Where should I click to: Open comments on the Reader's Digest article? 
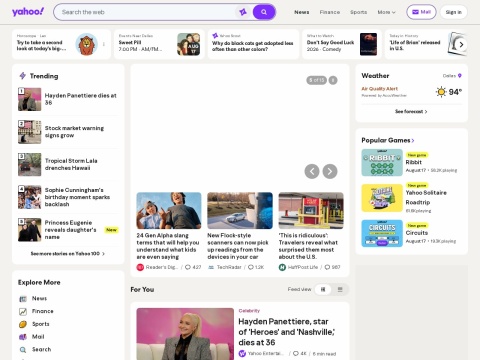click(193, 267)
